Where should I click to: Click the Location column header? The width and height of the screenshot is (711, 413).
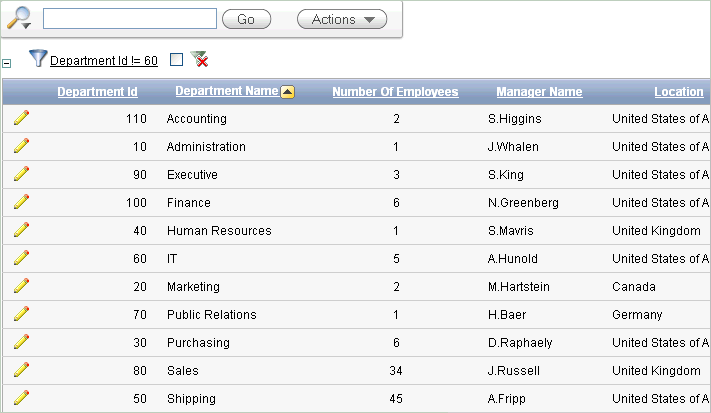tap(679, 92)
